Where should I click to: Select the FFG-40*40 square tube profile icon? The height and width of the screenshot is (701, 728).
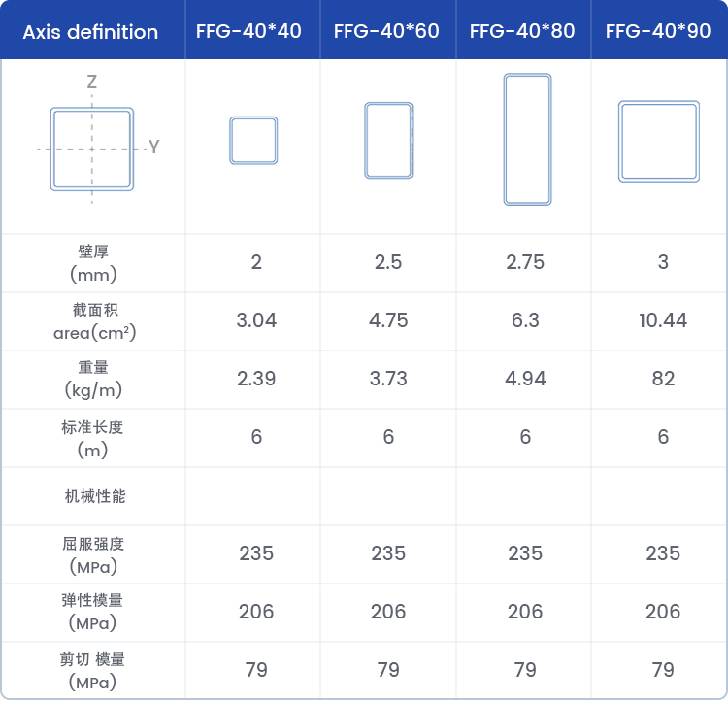[x=253, y=140]
